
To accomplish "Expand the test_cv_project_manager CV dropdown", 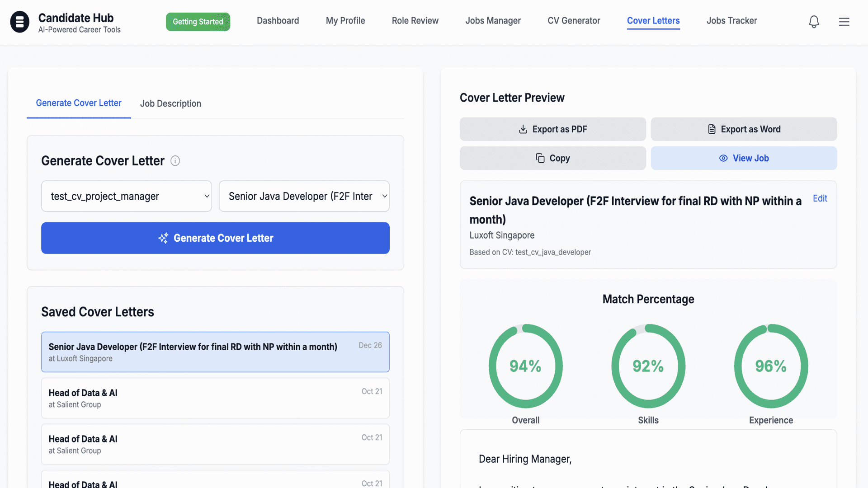I will click(127, 196).
